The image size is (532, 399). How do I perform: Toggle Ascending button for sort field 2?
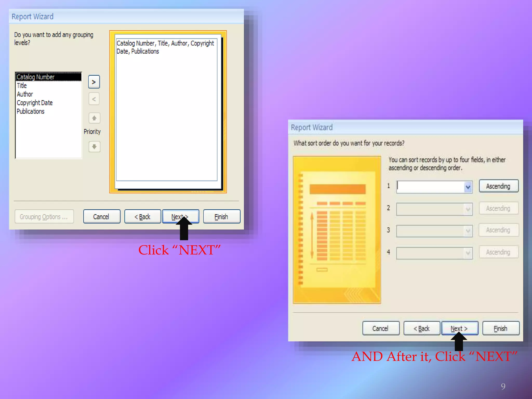click(498, 208)
